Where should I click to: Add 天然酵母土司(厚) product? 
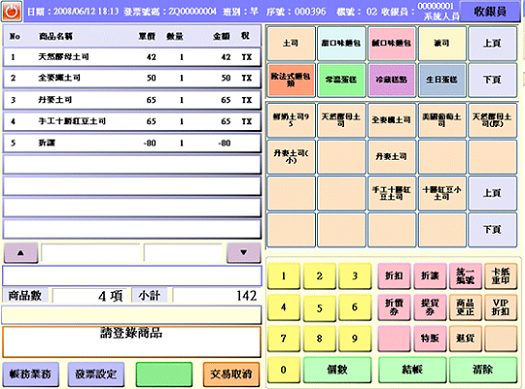(492, 120)
